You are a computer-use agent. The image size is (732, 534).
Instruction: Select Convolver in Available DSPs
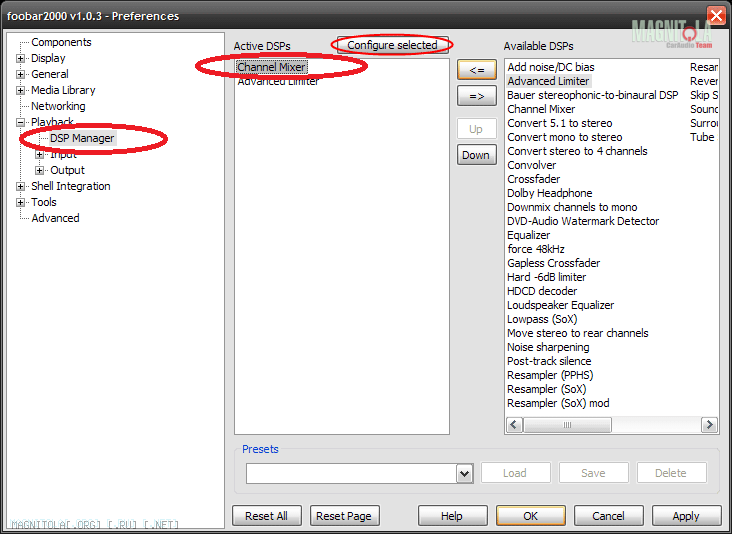pos(532,165)
